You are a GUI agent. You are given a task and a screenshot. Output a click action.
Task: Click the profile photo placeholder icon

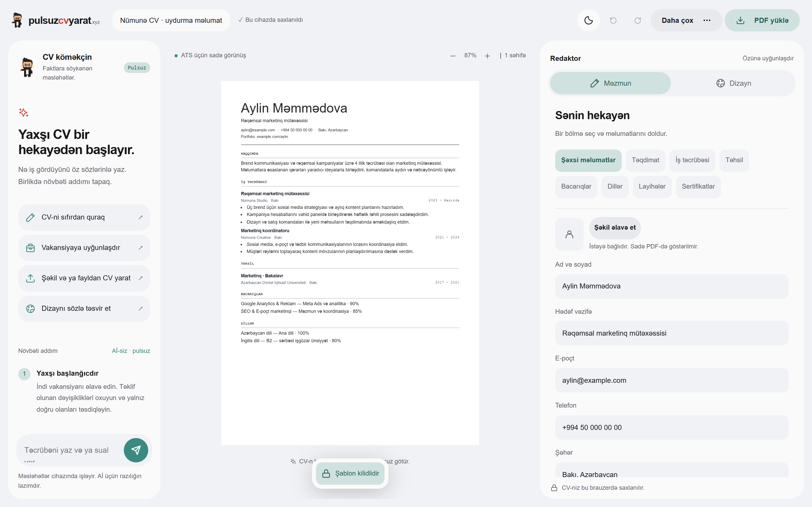(569, 234)
